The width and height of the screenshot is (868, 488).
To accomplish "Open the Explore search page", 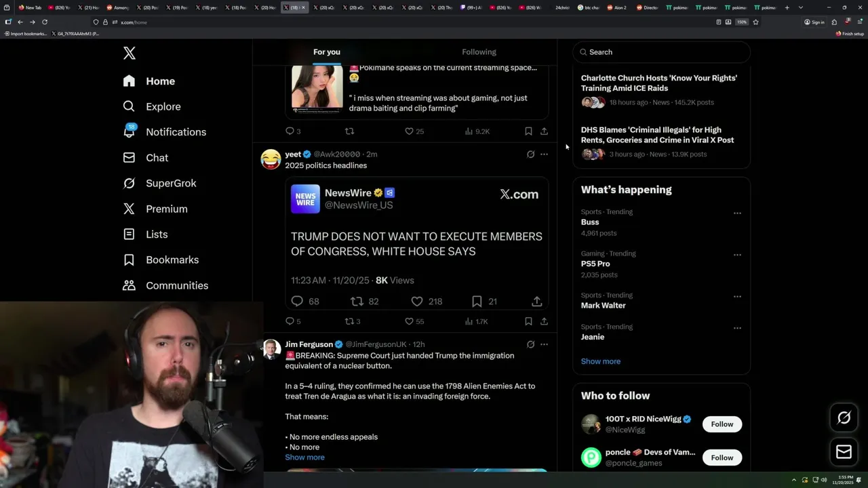I will point(152,106).
